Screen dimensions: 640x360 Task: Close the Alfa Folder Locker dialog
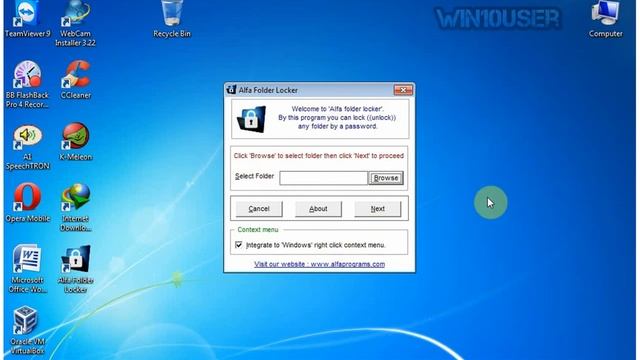click(403, 90)
